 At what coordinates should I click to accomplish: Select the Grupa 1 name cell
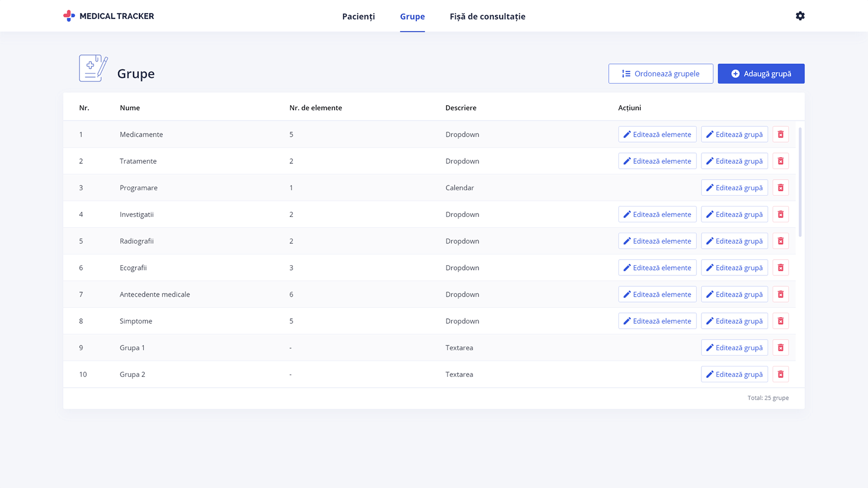(132, 348)
